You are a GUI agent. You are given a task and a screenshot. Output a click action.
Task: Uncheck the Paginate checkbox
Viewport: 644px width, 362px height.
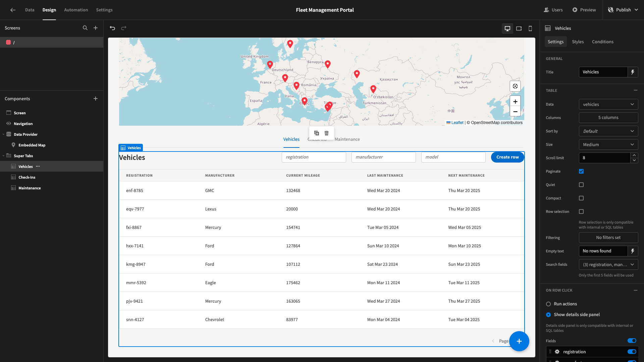tap(581, 171)
